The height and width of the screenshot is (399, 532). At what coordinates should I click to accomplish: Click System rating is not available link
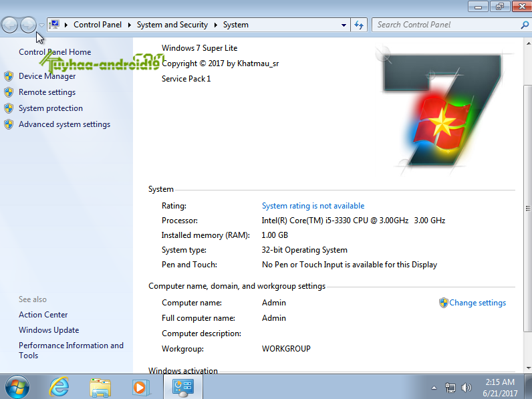pyautogui.click(x=313, y=206)
